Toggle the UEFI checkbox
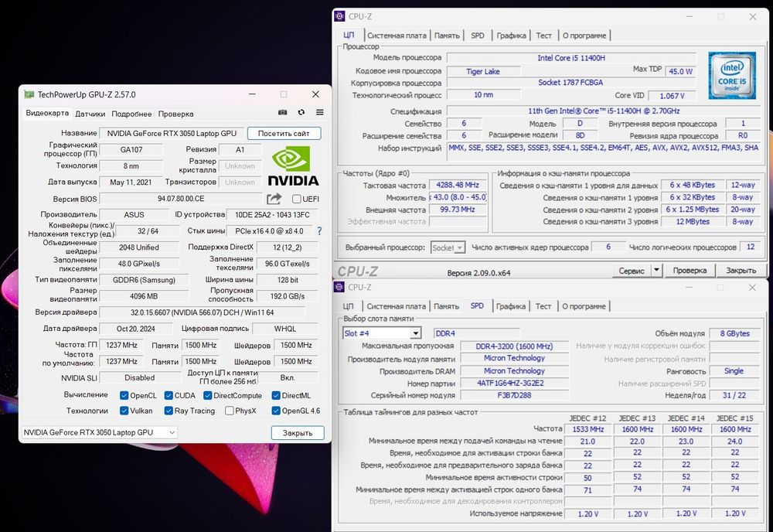Image resolution: width=773 pixels, height=532 pixels. tap(296, 199)
